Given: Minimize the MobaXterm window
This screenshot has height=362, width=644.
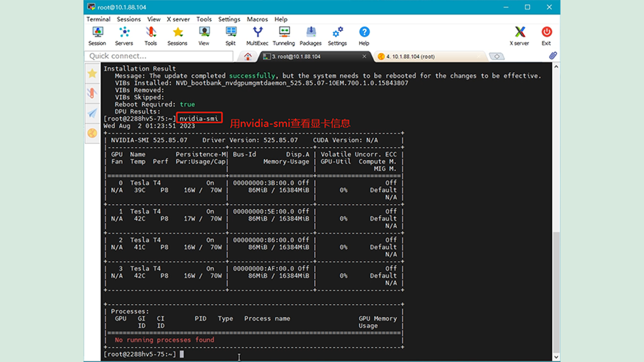Looking at the screenshot, I should pos(506,7).
